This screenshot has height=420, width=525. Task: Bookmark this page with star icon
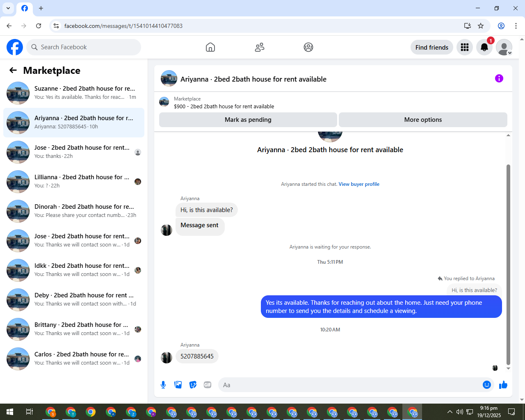(x=481, y=26)
